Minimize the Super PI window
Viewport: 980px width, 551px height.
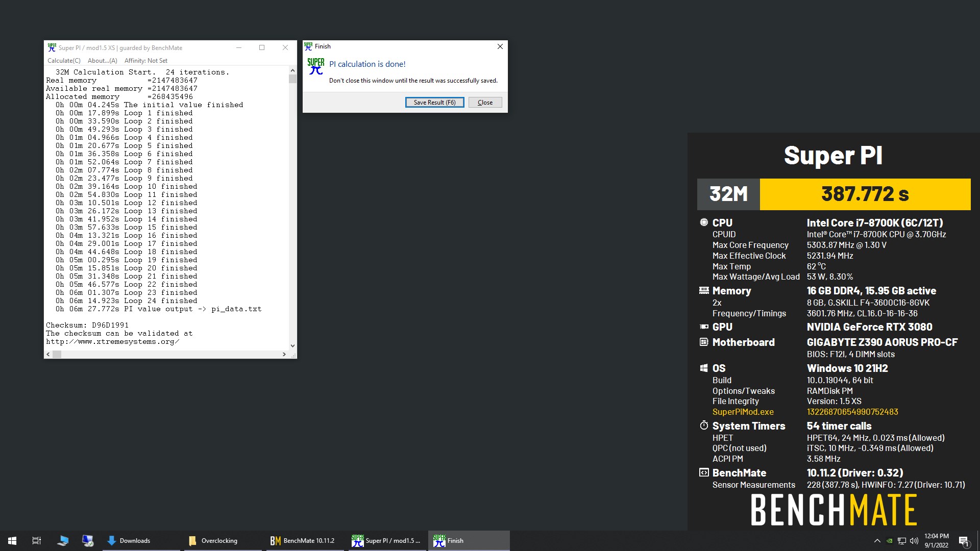point(238,48)
